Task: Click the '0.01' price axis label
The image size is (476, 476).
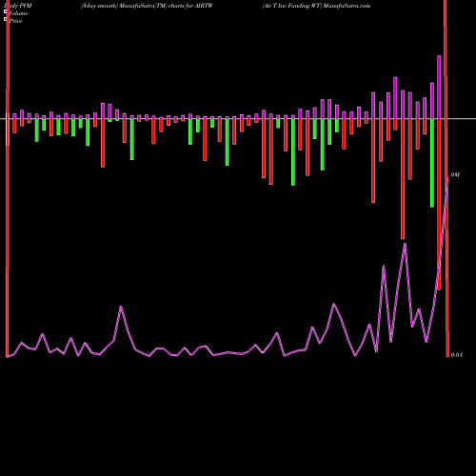Action: 456,355
